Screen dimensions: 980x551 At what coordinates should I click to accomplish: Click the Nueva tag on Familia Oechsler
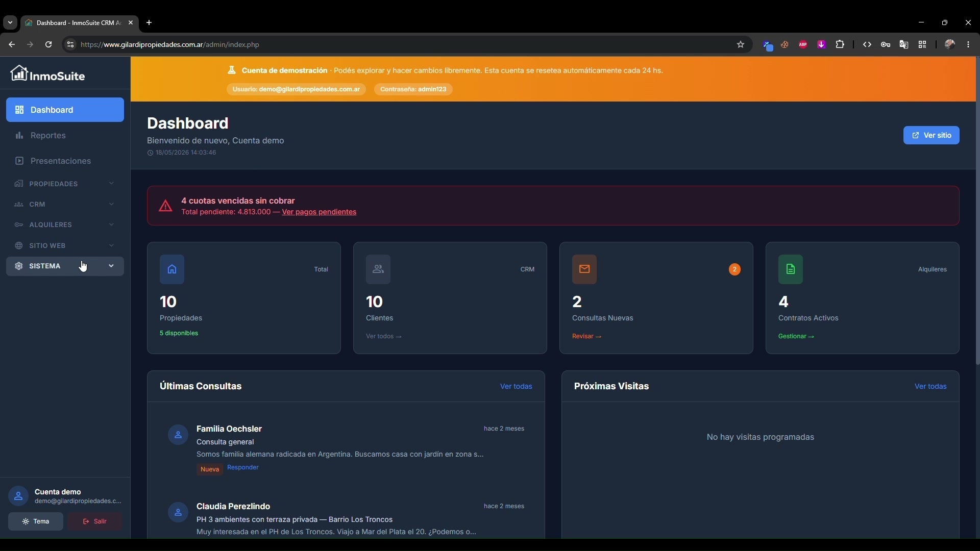tap(210, 469)
